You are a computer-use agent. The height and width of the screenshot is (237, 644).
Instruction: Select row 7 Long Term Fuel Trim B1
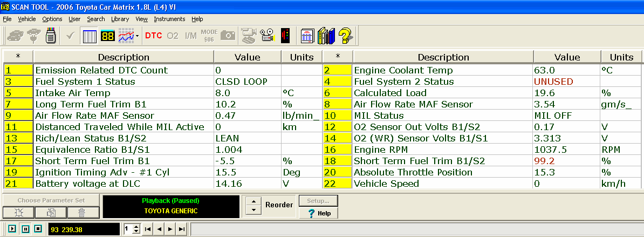click(x=163, y=104)
